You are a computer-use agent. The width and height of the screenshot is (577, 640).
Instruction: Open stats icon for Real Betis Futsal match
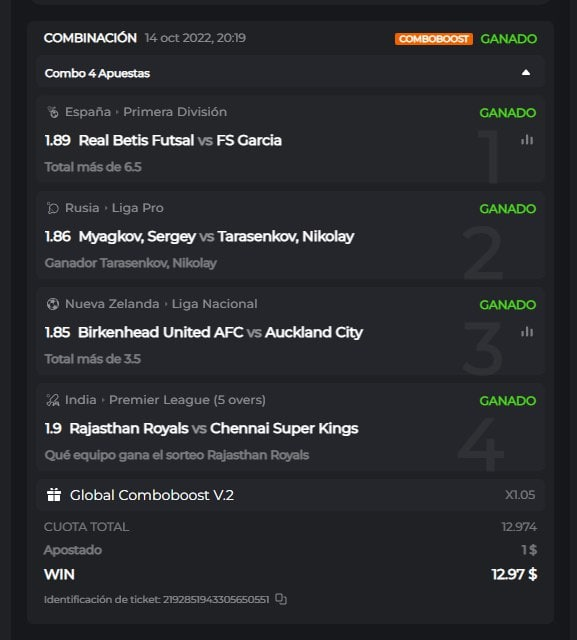pyautogui.click(x=527, y=140)
